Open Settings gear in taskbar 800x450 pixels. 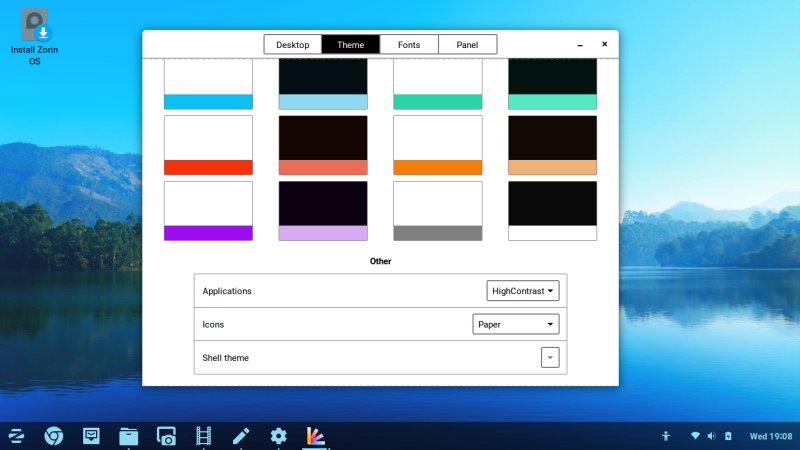click(279, 436)
